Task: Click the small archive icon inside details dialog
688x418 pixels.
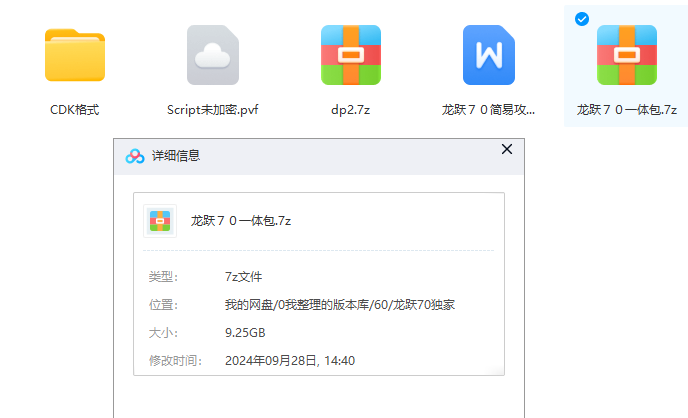Action: click(160, 221)
